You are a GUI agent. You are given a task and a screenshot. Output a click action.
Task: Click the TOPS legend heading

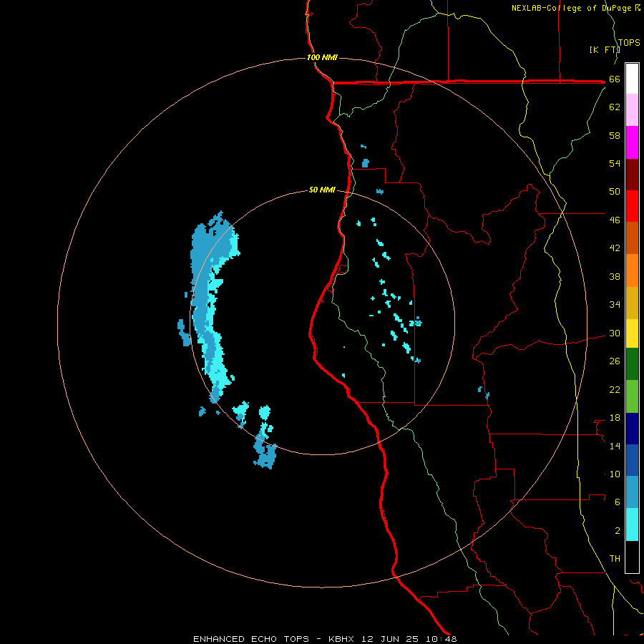pos(629,42)
